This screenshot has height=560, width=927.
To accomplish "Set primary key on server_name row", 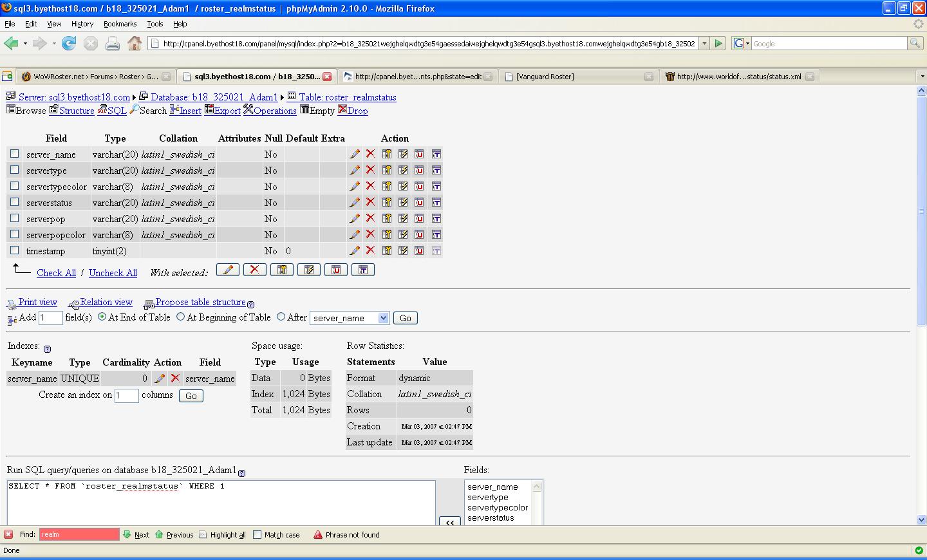I will (387, 154).
